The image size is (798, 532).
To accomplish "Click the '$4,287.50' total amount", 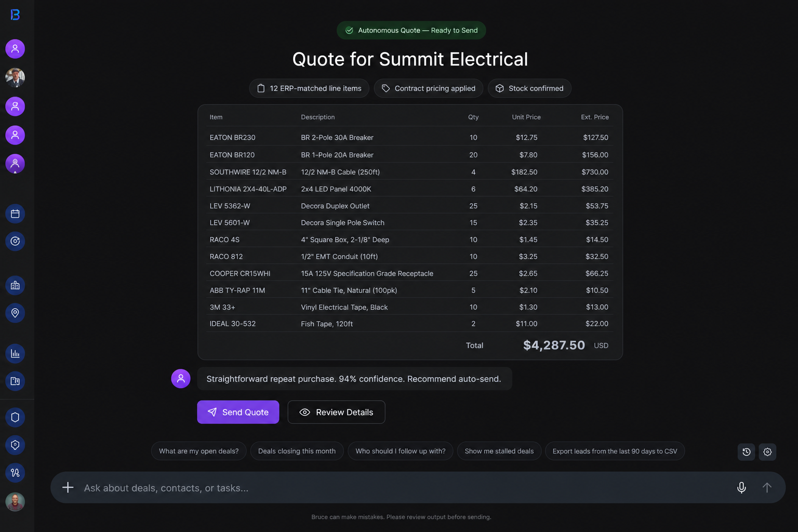I will 554,345.
